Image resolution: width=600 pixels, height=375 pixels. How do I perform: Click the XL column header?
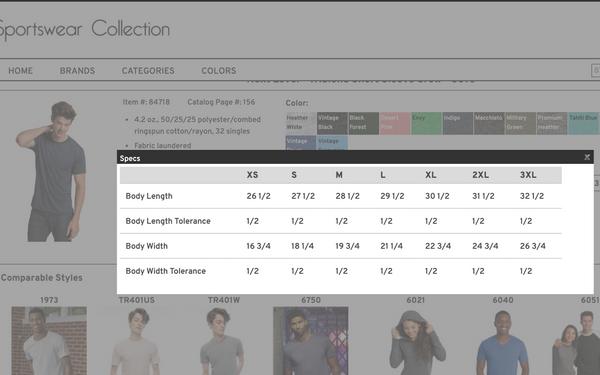[x=430, y=175]
